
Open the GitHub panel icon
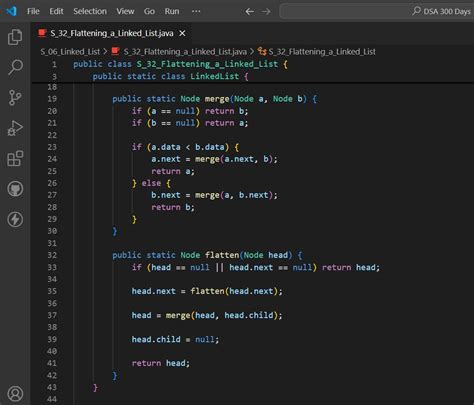(x=15, y=189)
